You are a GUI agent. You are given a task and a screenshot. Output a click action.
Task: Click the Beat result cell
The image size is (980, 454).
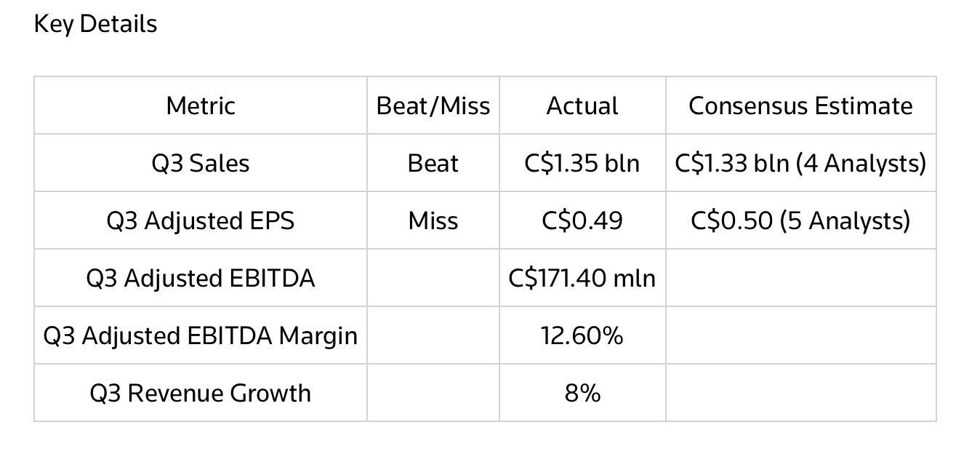pyautogui.click(x=433, y=164)
